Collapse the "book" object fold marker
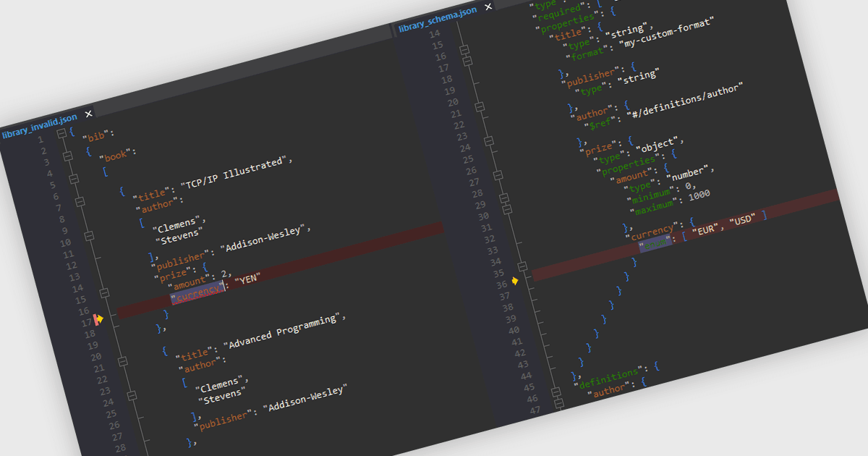 tap(67, 156)
